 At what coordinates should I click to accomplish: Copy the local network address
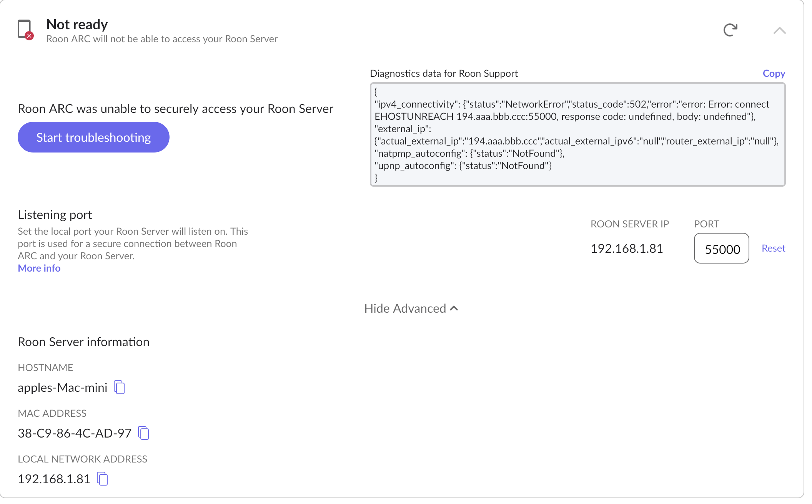pos(102,479)
